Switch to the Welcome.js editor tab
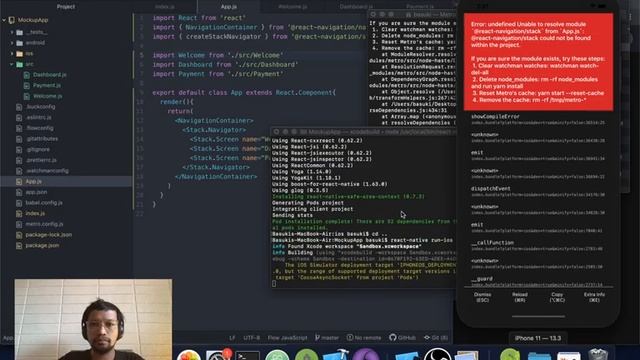 tap(293, 7)
